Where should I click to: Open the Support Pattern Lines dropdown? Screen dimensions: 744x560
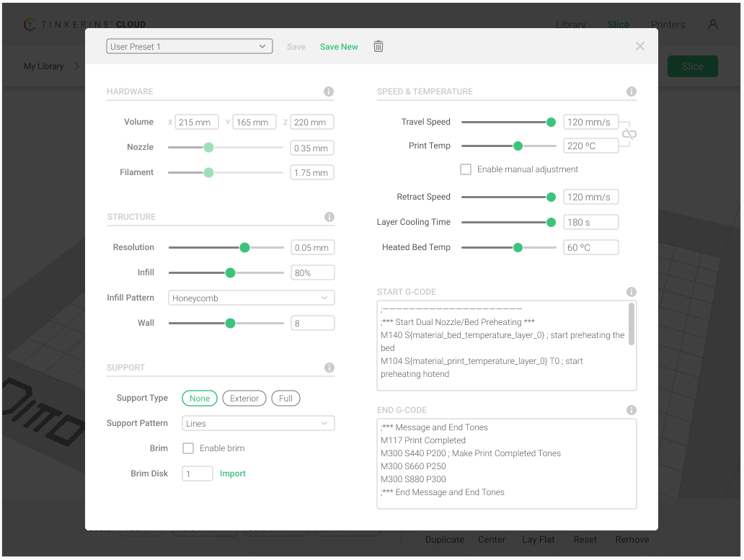[x=258, y=424]
